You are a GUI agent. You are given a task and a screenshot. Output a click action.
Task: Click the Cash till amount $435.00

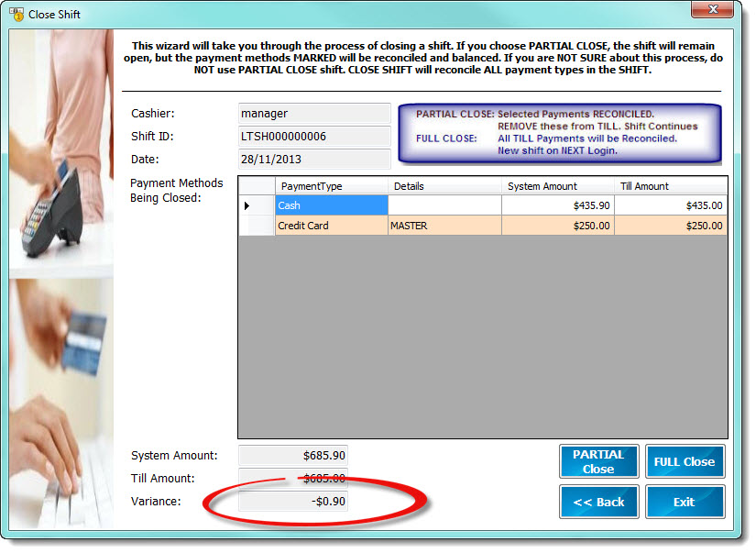[671, 205]
